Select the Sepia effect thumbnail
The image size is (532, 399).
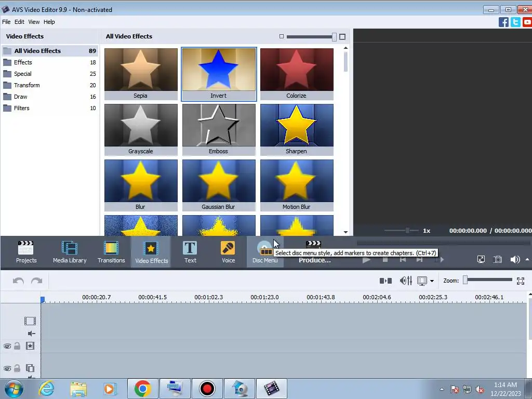pyautogui.click(x=141, y=74)
